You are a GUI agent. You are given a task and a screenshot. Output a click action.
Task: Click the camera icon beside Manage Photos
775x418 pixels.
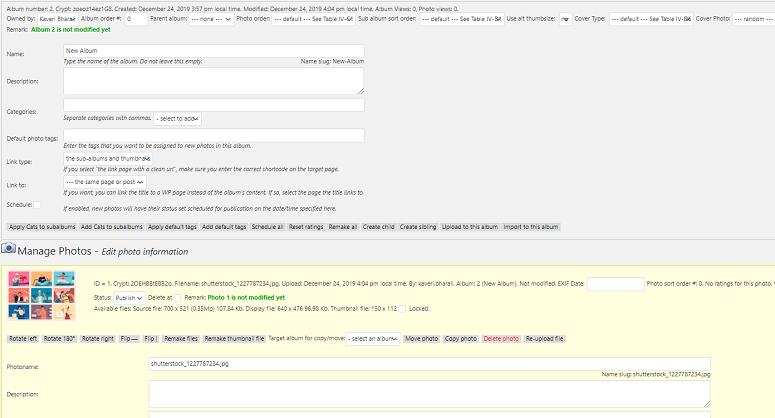[x=8, y=248]
